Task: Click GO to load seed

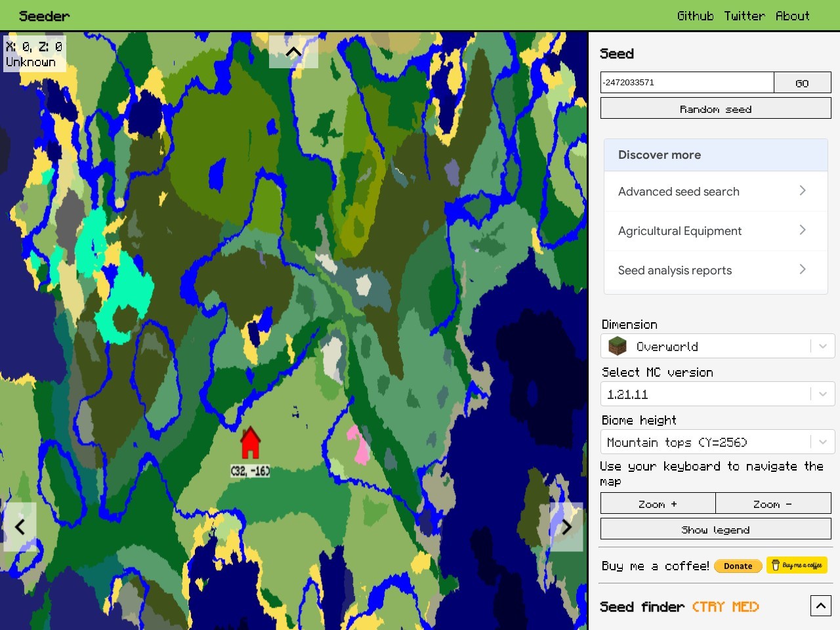Action: click(x=802, y=83)
